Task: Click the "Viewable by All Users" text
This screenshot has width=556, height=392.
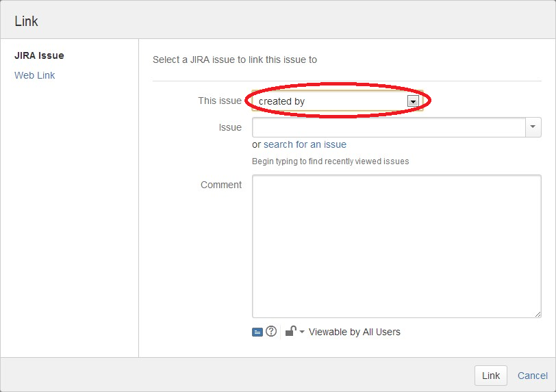Action: tap(354, 332)
